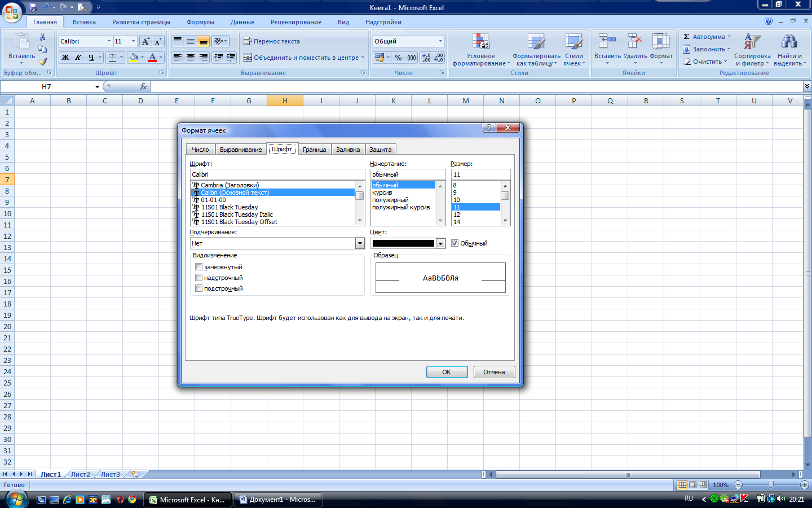
Task: Click the Office button orb
Action: [x=12, y=12]
